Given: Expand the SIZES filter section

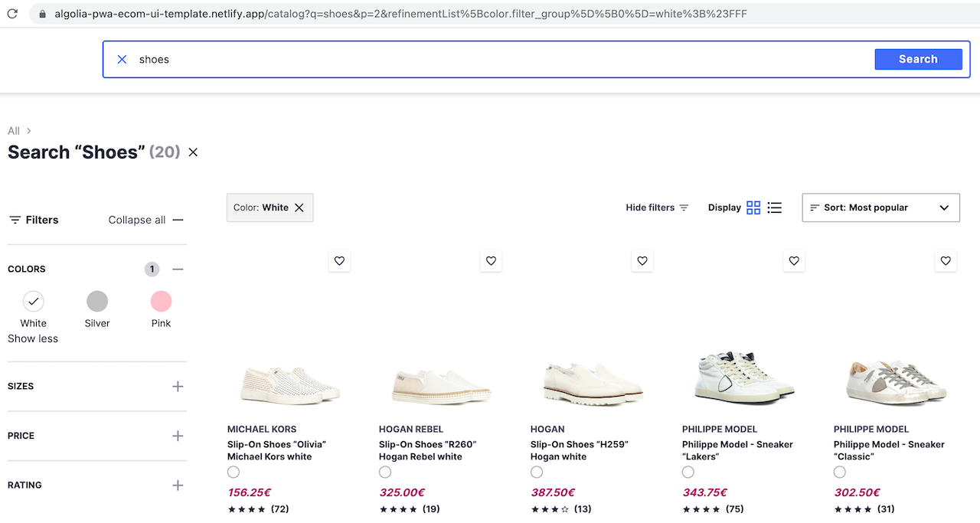Looking at the screenshot, I should pos(178,386).
